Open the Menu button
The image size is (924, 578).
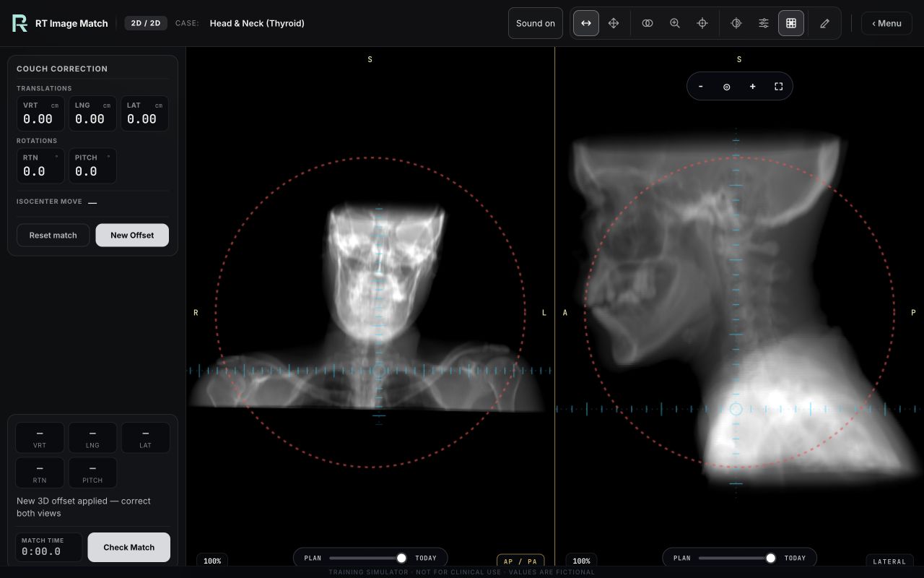[886, 23]
